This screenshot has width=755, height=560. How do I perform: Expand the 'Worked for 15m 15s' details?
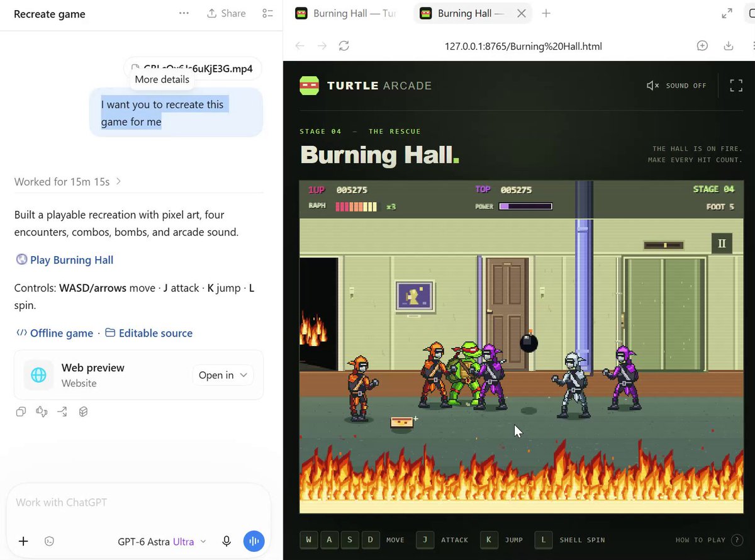pos(68,182)
